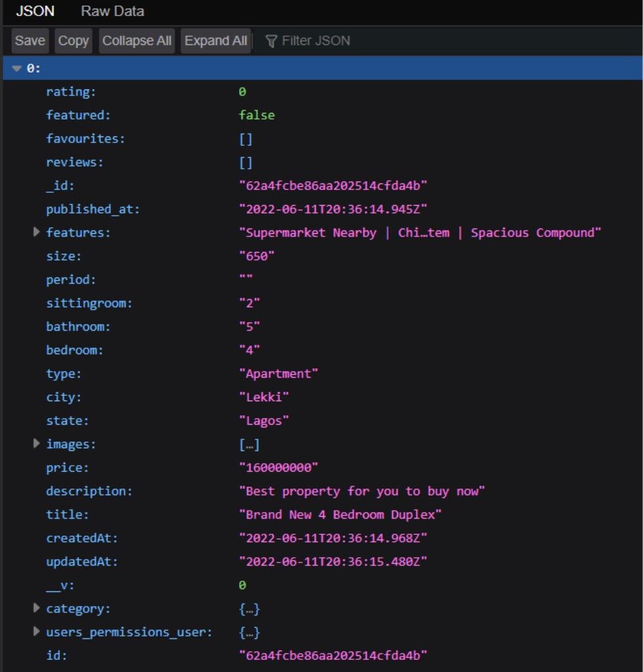The image size is (643, 672).
Task: Select the bedroom value "4"
Action: (249, 350)
